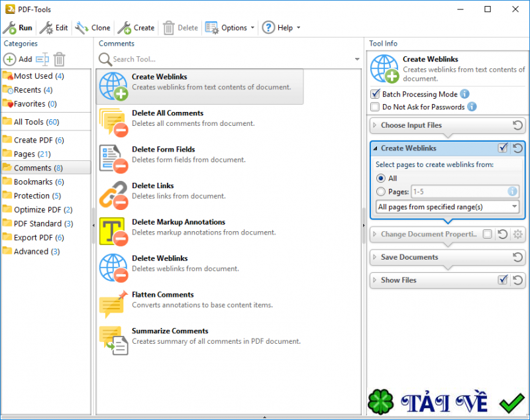This screenshot has width=530, height=420.
Task: Select the Summarize Comments icon
Action: tap(113, 341)
